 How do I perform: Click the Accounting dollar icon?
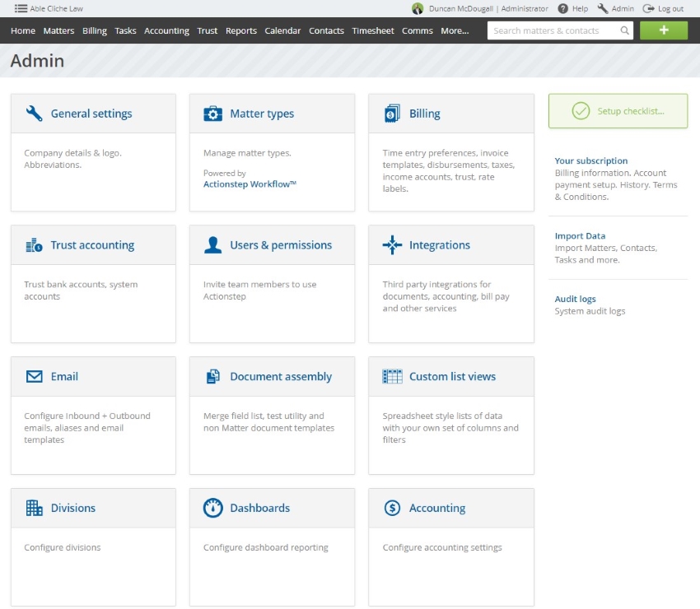392,508
